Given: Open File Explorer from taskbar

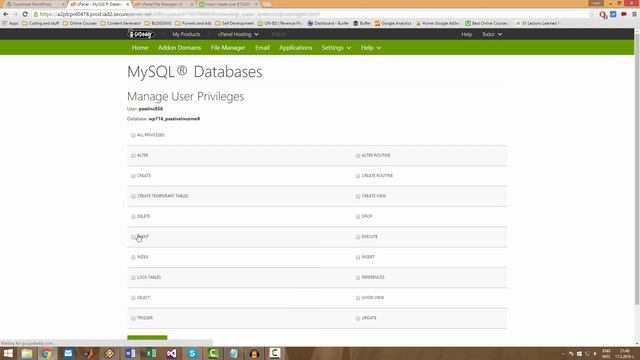Looking at the screenshot, I should coord(27,353).
